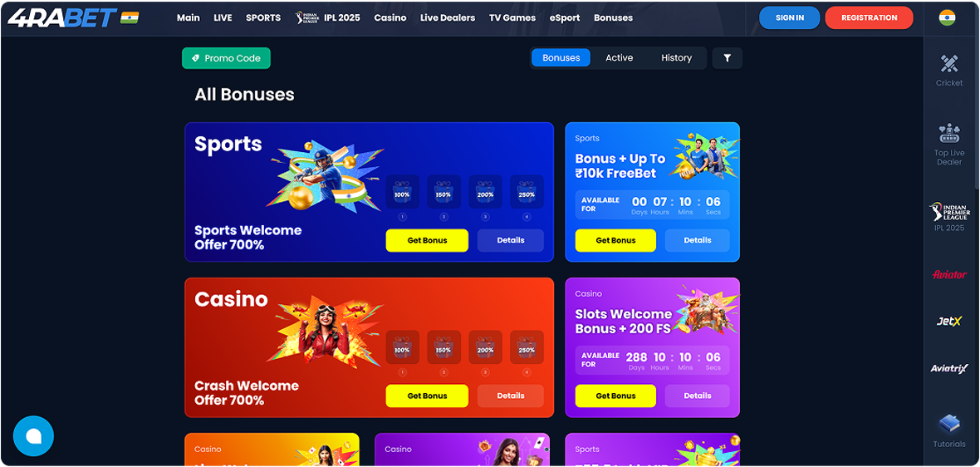
Task: Click the Promo Code button
Action: pyautogui.click(x=226, y=58)
